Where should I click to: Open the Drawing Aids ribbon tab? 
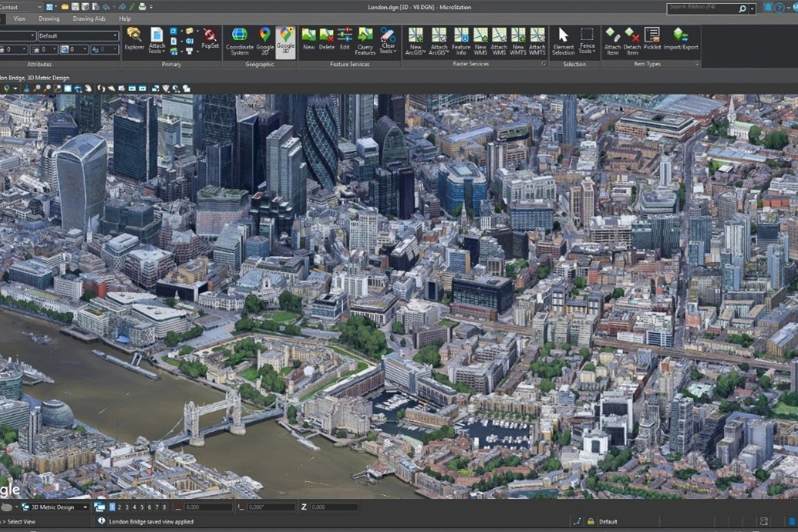pos(89,19)
